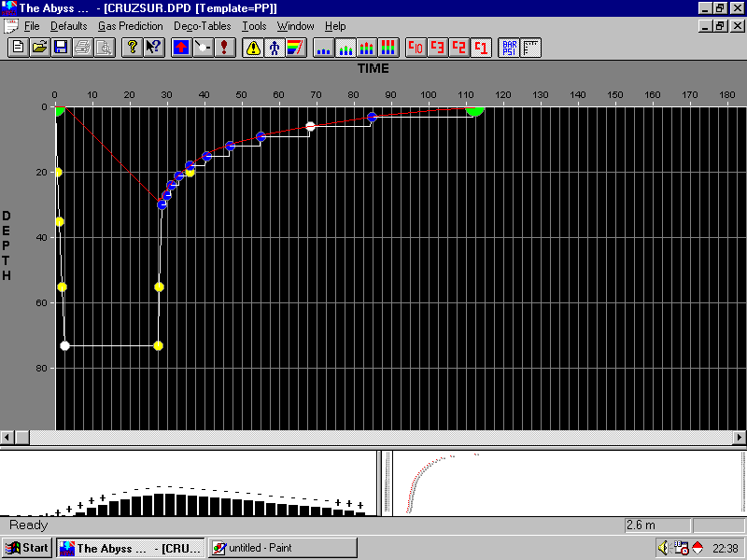Click the green surfacing marker near 112 minutes
747x560 pixels.
(x=474, y=111)
